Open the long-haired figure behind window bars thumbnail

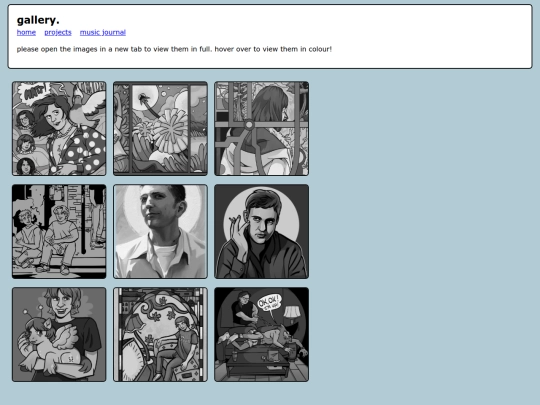click(x=261, y=128)
